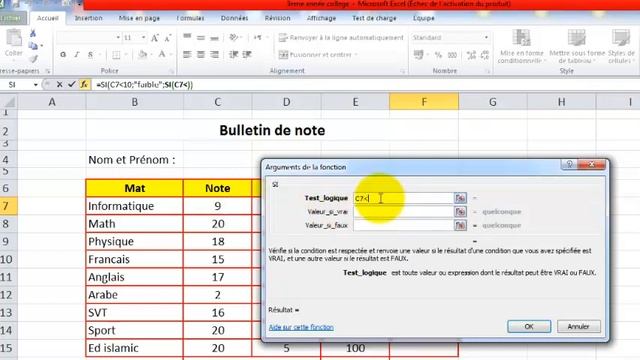Open the Insertion tab

(x=88, y=18)
